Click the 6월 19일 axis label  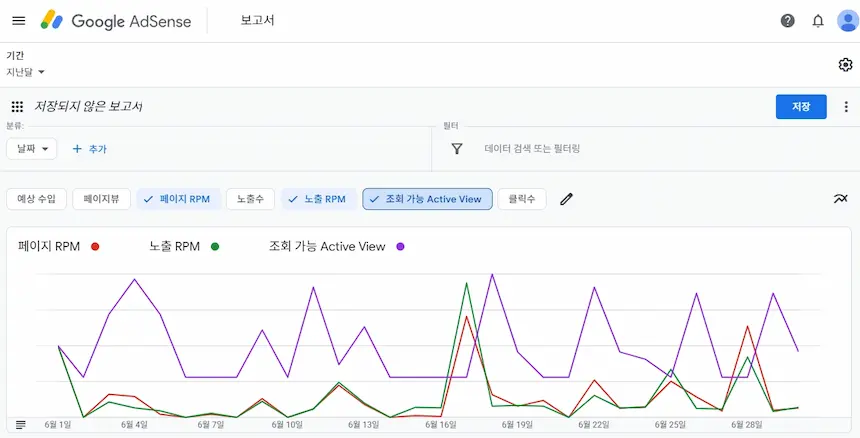coord(517,425)
